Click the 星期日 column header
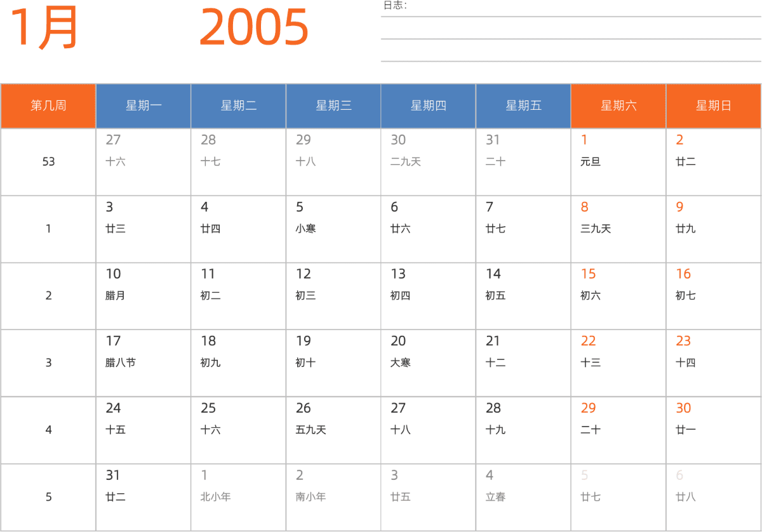This screenshot has height=532, width=762. [x=714, y=106]
